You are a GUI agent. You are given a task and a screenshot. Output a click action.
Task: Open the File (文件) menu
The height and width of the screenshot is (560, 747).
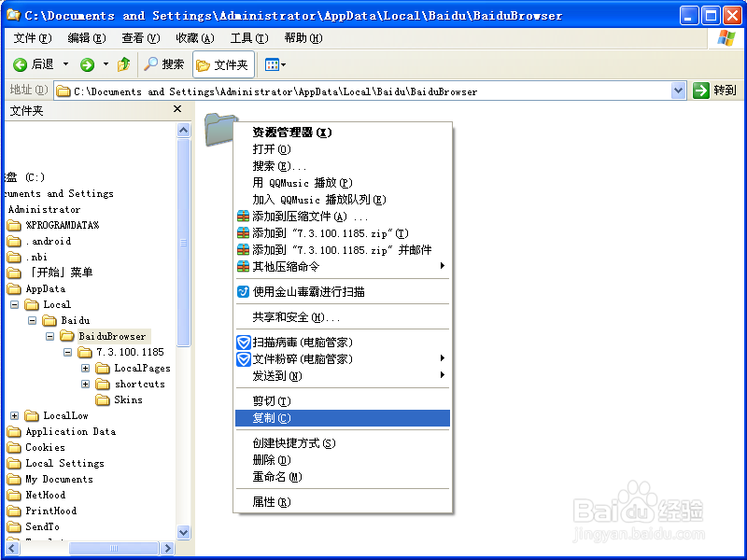[33, 38]
